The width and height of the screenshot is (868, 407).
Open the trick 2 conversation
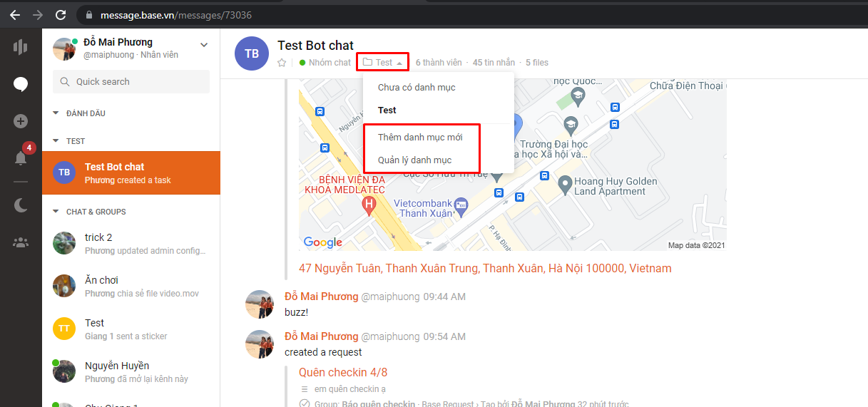click(131, 244)
